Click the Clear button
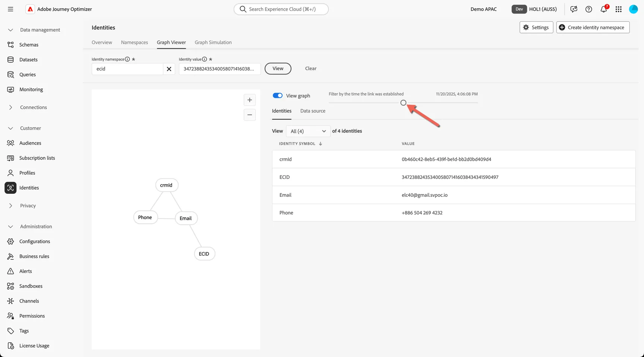 pos(311,69)
